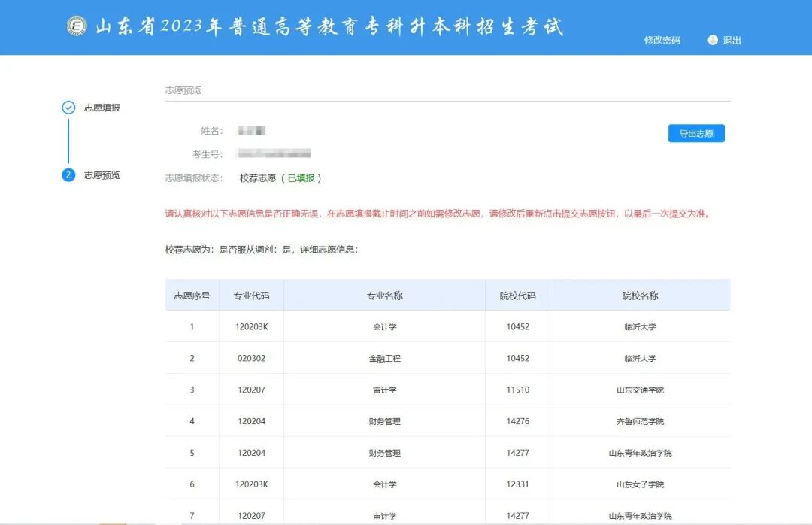Click the 导出志愿 button

(x=696, y=133)
